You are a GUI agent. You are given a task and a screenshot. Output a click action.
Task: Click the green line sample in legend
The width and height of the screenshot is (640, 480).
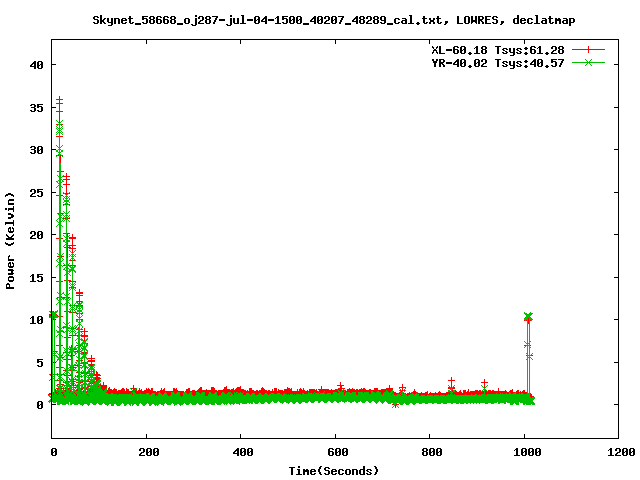[x=588, y=62]
